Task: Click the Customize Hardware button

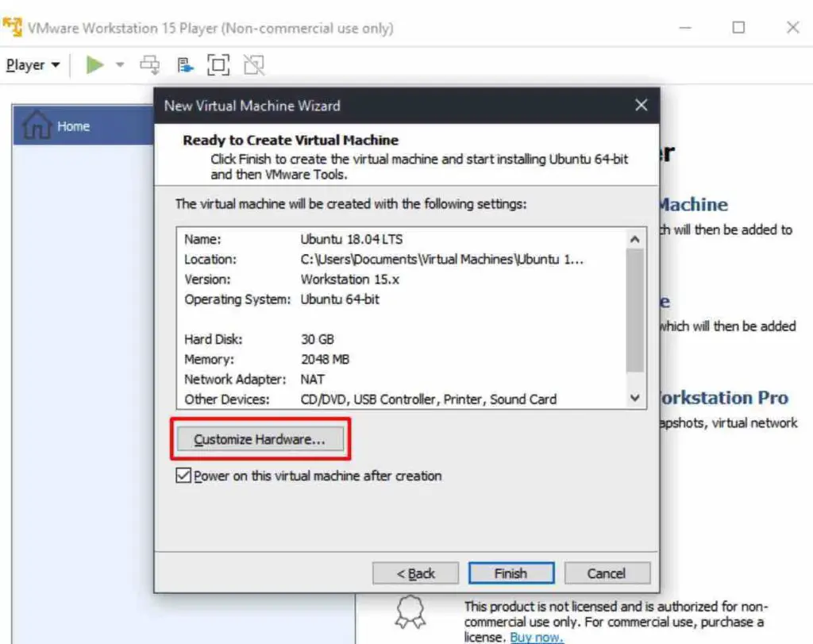Action: (x=260, y=439)
